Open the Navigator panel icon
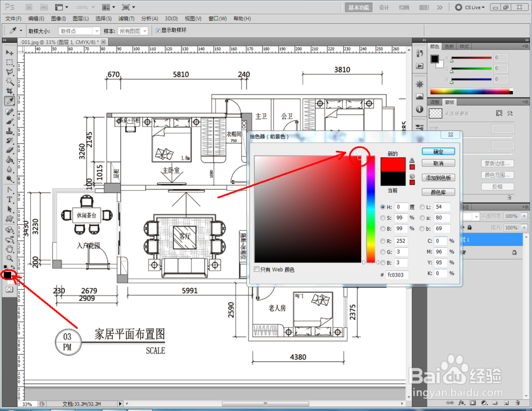Screen dimensions: 532x411 420,84
